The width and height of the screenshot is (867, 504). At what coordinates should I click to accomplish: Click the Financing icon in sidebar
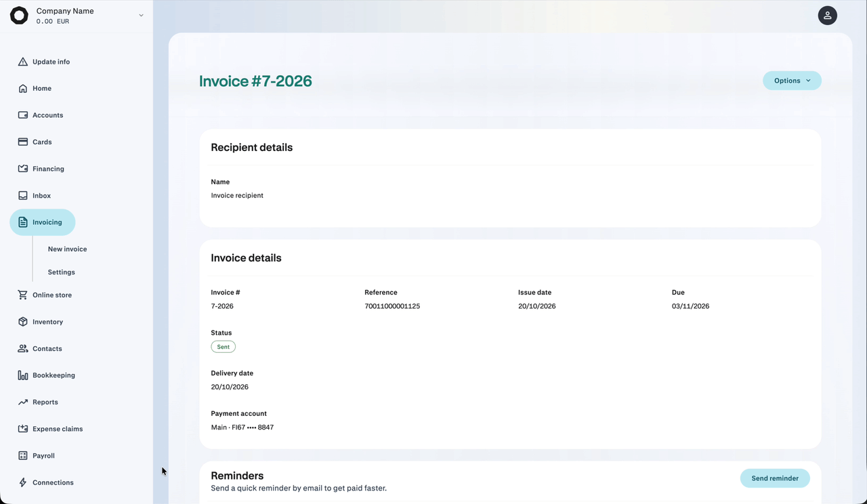pos(23,169)
